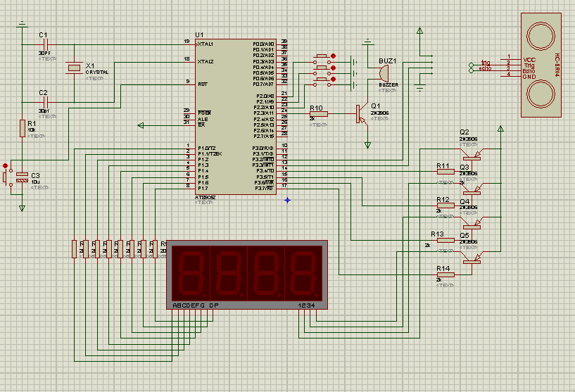
Task: Click the trig terminal circle
Action: tap(472, 65)
